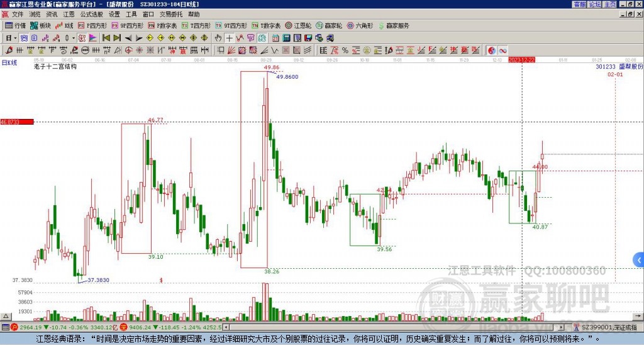
Task: Click the 46.8733 red price tag
Action: pos(17,122)
